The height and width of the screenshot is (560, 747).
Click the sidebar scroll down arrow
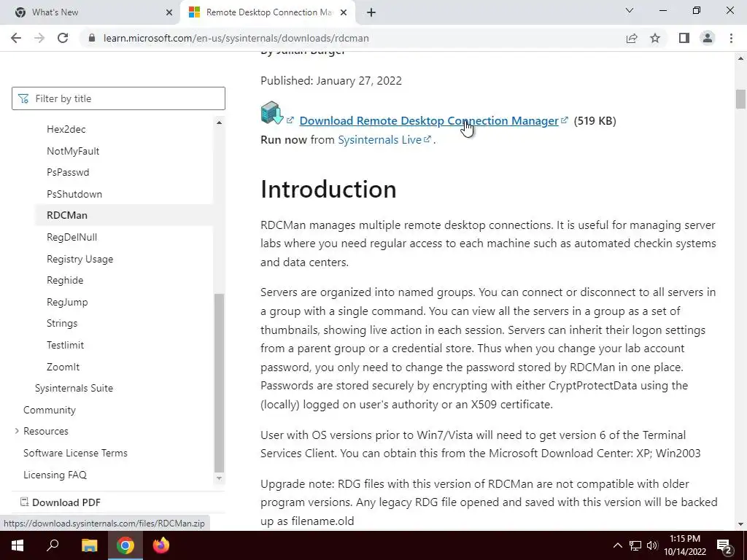pyautogui.click(x=219, y=478)
